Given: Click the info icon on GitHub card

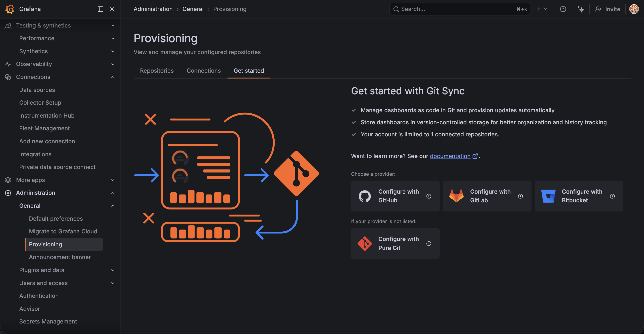Looking at the screenshot, I should (x=428, y=196).
